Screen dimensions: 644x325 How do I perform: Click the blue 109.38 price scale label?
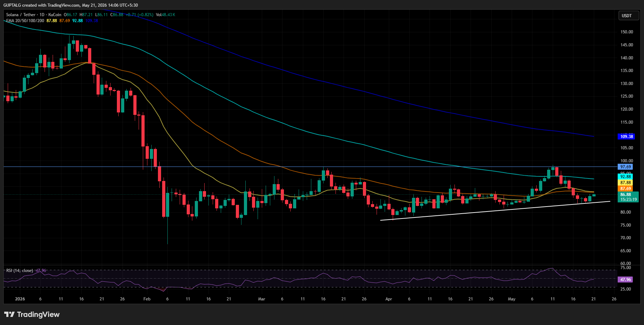(626, 137)
